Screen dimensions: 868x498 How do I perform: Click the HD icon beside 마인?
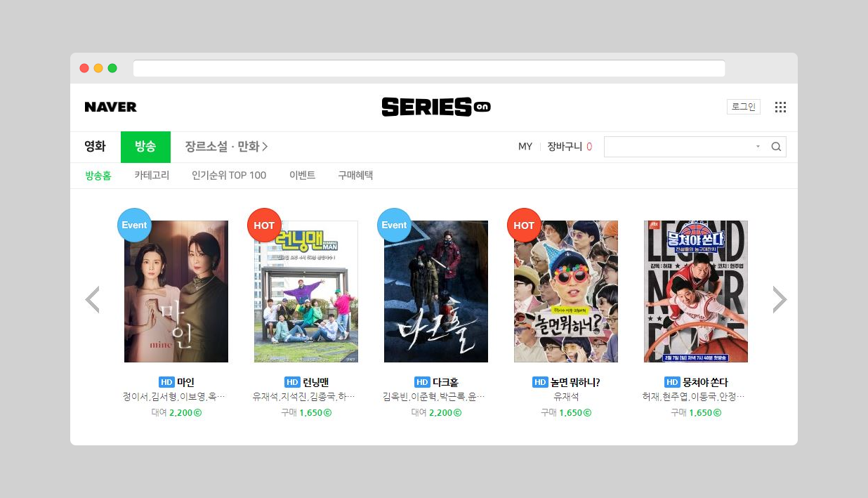point(166,382)
